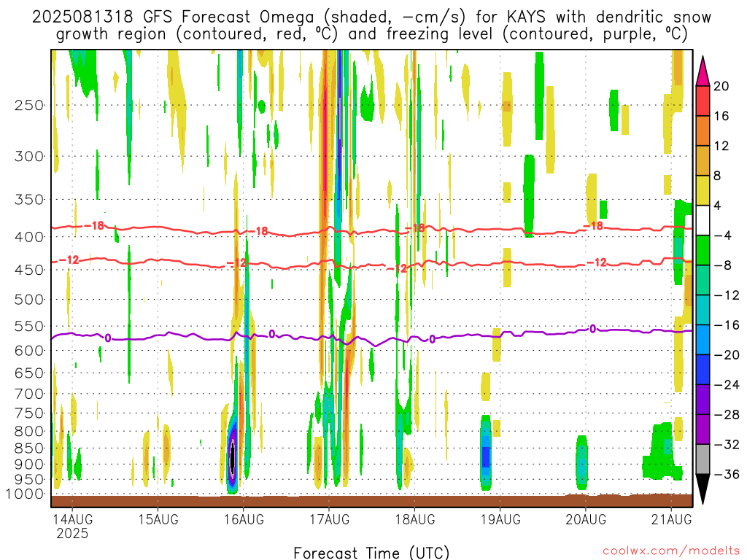Select the 20AUG date label
The width and height of the screenshot is (747, 560).
(x=586, y=519)
